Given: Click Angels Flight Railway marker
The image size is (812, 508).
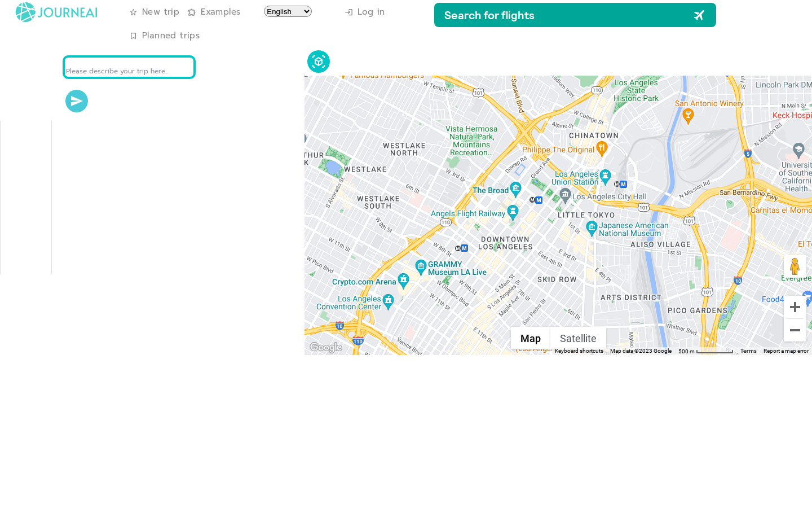Looking at the screenshot, I should (x=513, y=212).
